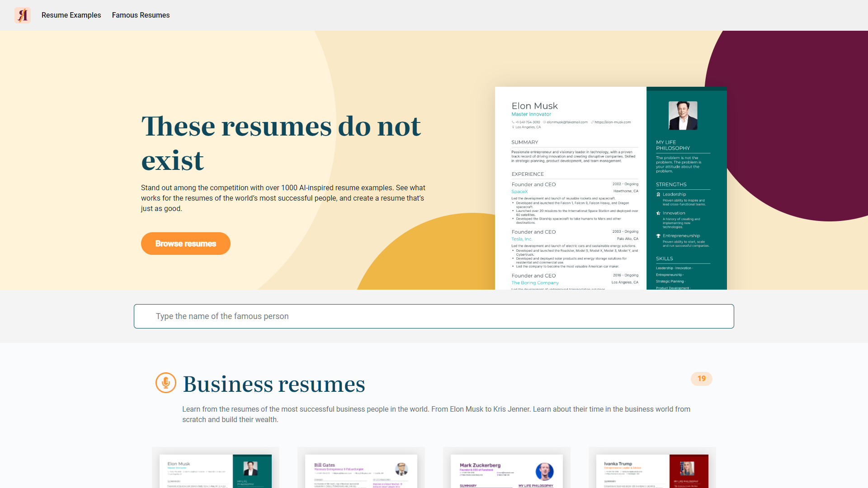868x488 pixels.
Task: Click the Innovation star icon in the sidebar
Action: tap(658, 213)
